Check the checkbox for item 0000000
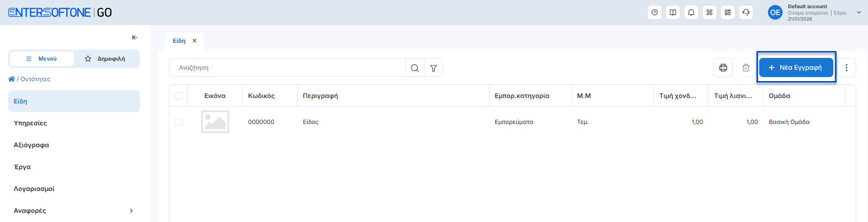The height and width of the screenshot is (222, 868). click(x=179, y=122)
